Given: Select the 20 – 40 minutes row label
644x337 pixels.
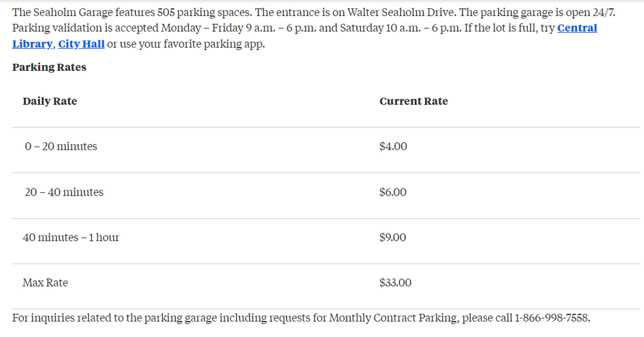Looking at the screenshot, I should 64,192.
